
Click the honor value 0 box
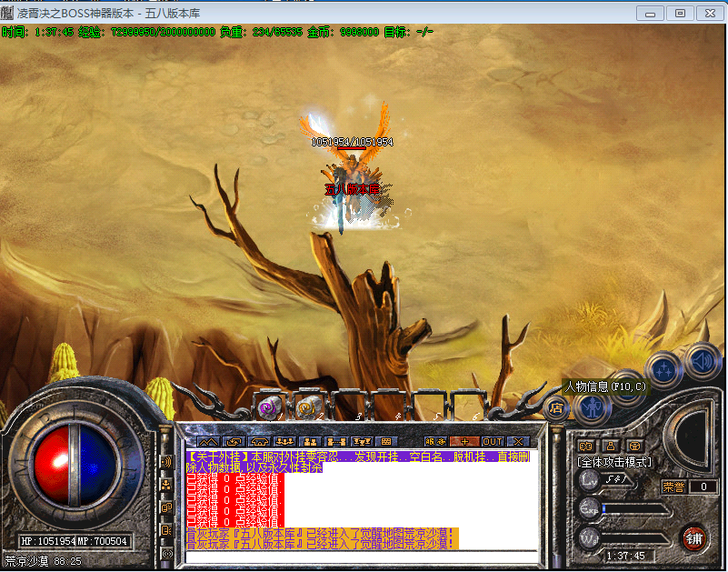tap(703, 487)
